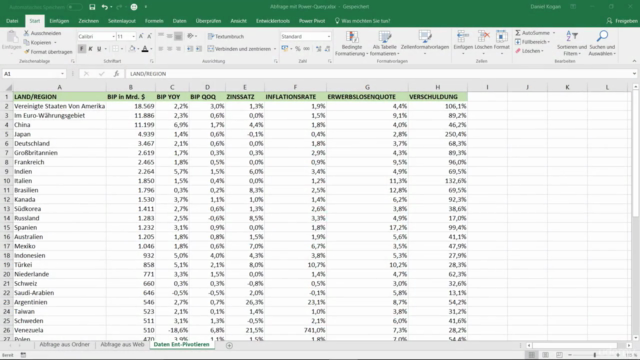Open the borders dropdown
The height and width of the screenshot is (360, 640).
point(122,49)
